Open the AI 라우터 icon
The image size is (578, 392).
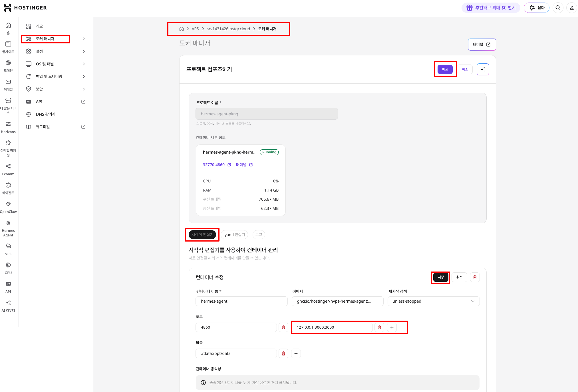(8, 303)
